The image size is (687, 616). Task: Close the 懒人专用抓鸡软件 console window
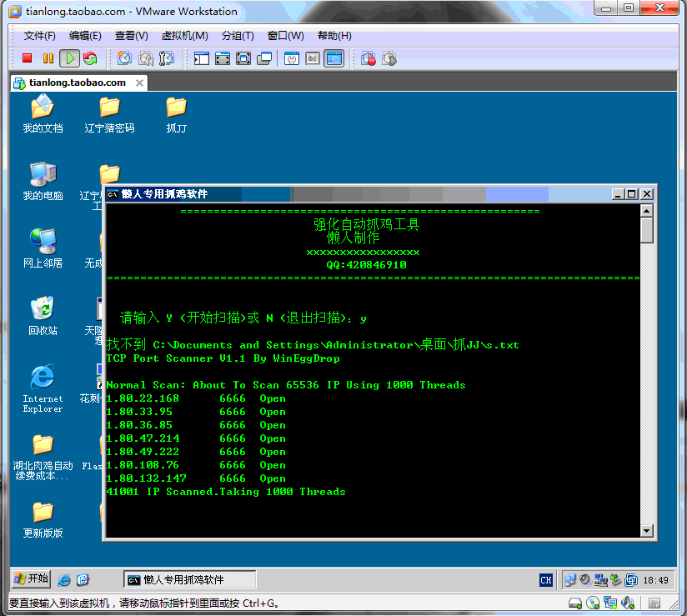click(x=647, y=194)
